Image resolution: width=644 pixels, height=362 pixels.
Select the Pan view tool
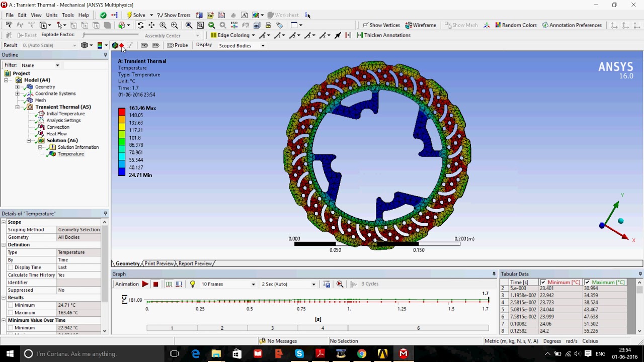coord(151,25)
